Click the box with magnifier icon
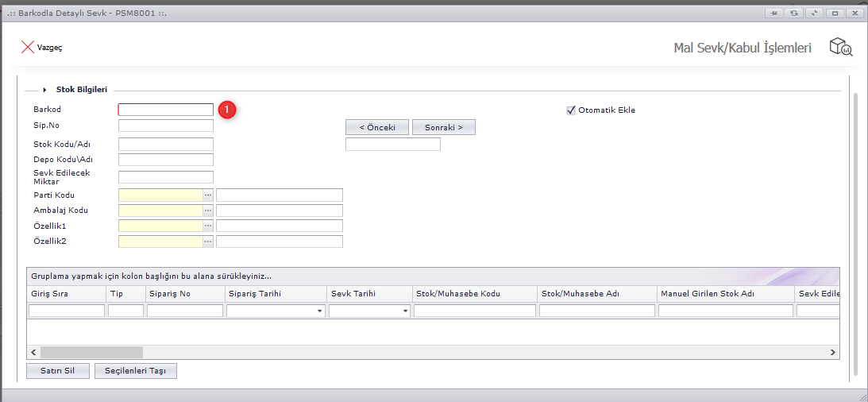This screenshot has width=868, height=402. 840,47
